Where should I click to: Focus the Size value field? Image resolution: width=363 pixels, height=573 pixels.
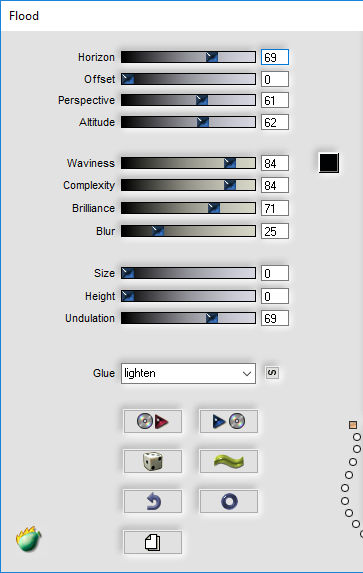275,273
